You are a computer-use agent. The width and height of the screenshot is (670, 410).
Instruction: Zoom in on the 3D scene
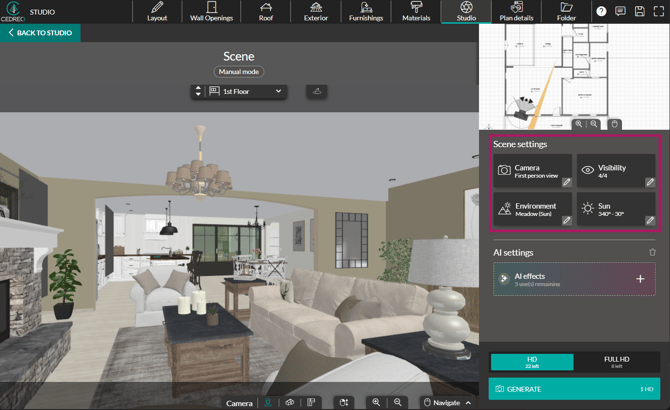[376, 402]
